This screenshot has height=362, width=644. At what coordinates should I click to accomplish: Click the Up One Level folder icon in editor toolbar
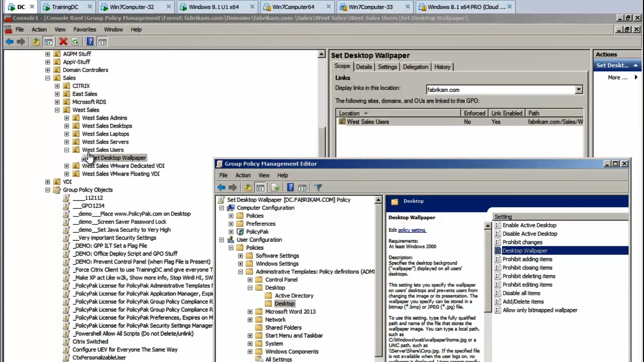click(x=248, y=188)
